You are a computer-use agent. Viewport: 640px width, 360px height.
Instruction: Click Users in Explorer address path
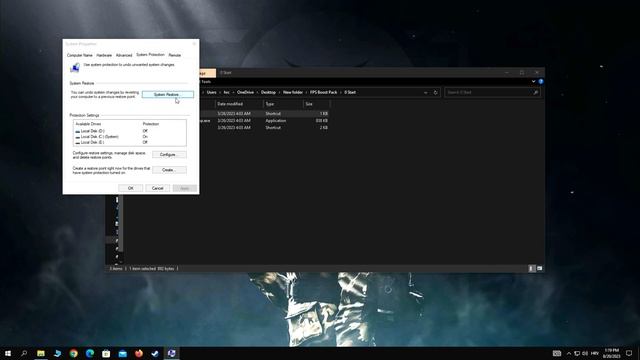[x=211, y=92]
